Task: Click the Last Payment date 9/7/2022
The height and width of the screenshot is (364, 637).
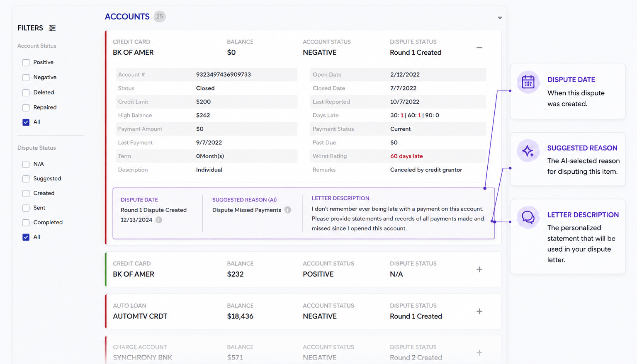Action: [209, 143]
